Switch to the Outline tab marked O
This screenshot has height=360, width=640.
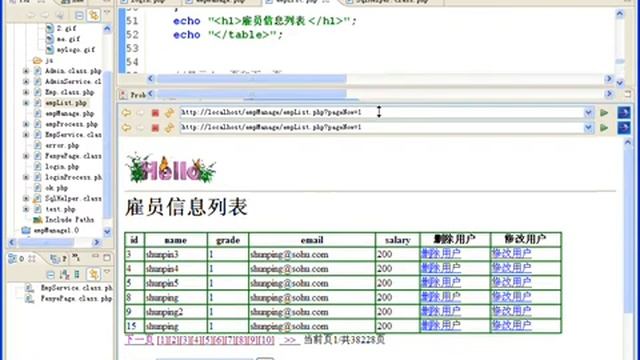pyautogui.click(x=21, y=259)
